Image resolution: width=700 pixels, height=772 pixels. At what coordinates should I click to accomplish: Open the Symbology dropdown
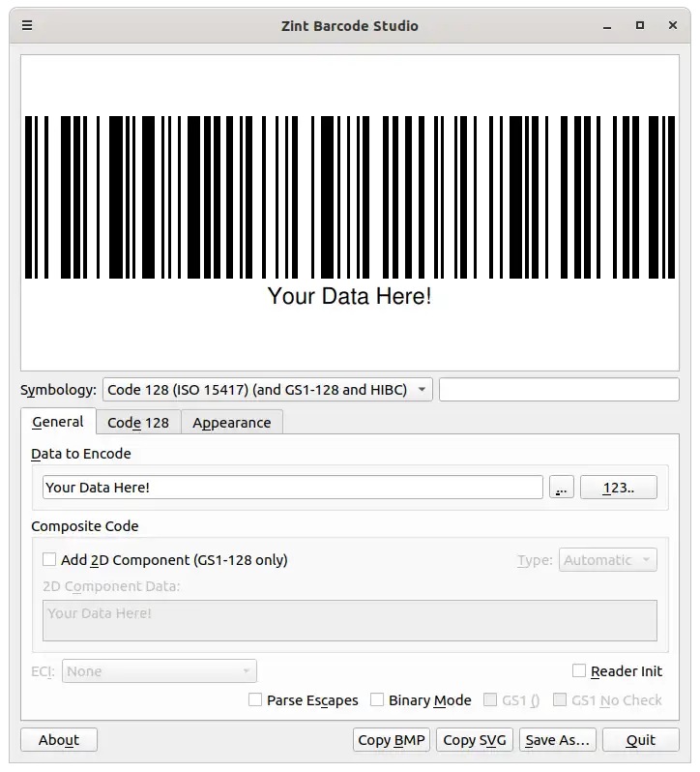pos(267,390)
